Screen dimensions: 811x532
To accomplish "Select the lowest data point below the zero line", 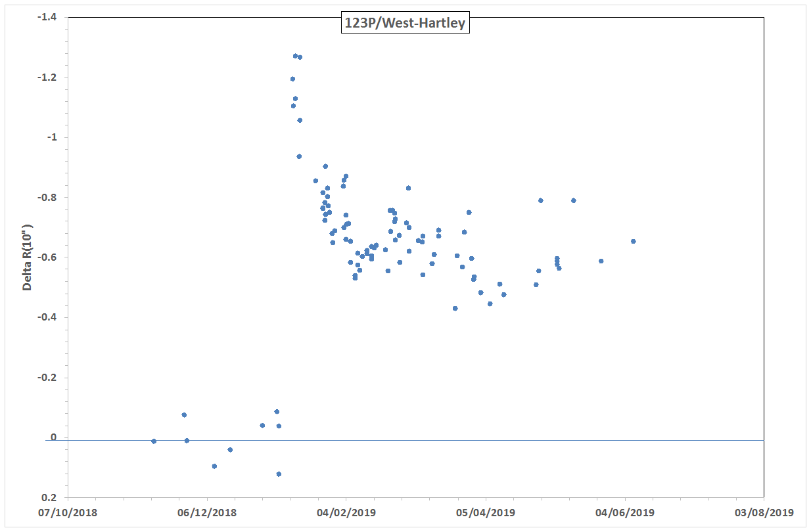I will tap(279, 474).
